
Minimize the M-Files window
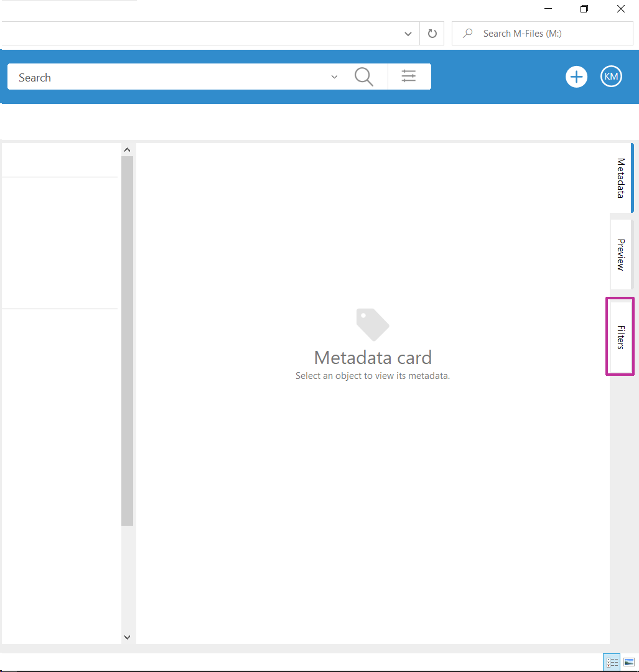point(548,9)
